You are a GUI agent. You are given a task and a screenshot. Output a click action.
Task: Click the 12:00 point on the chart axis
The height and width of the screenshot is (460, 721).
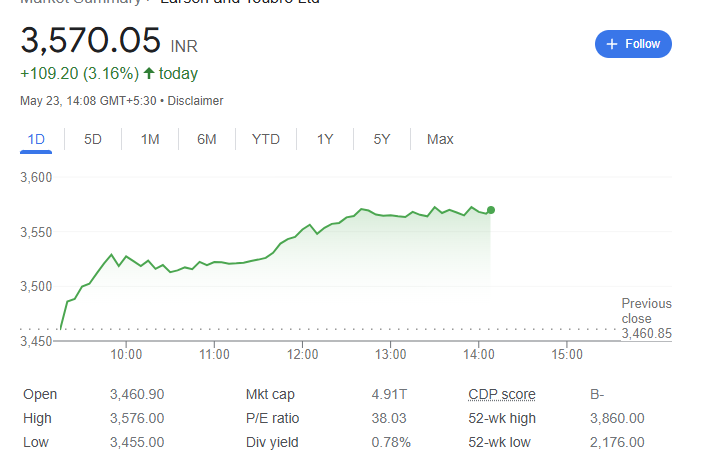[302, 354]
